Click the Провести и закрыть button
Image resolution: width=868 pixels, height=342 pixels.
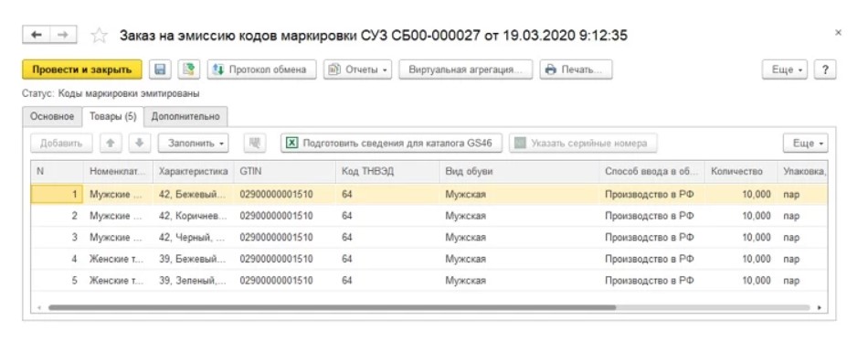(82, 69)
